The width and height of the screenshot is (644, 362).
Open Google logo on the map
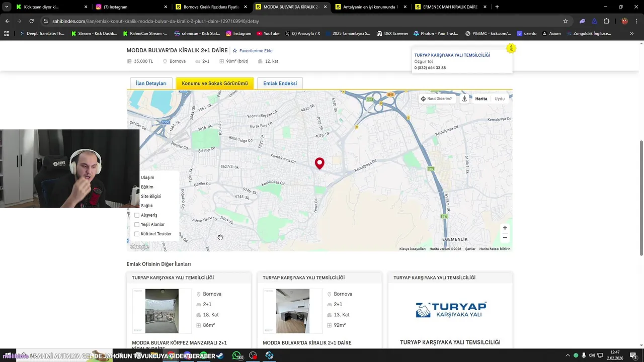[139, 247]
